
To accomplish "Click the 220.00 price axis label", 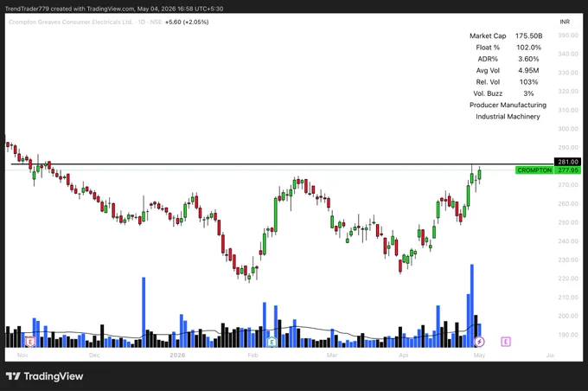I will (x=568, y=279).
